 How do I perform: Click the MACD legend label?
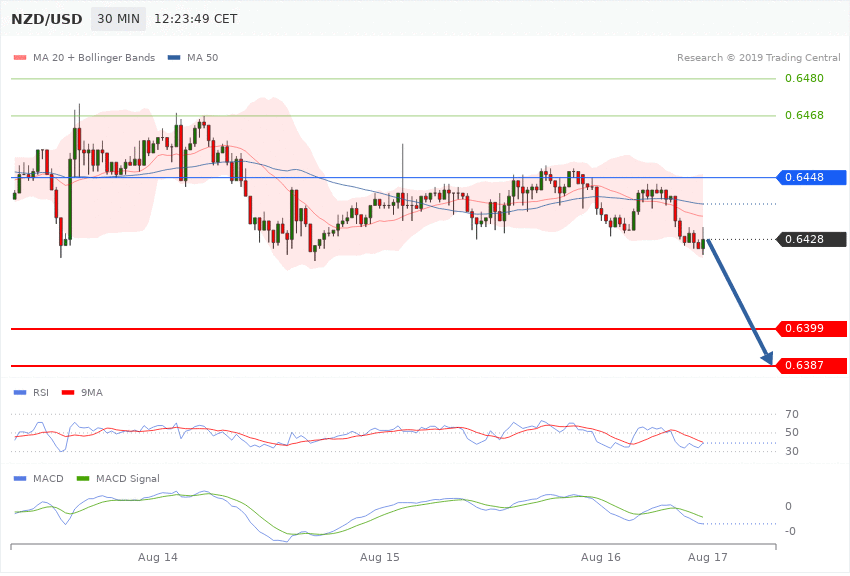click(x=48, y=478)
